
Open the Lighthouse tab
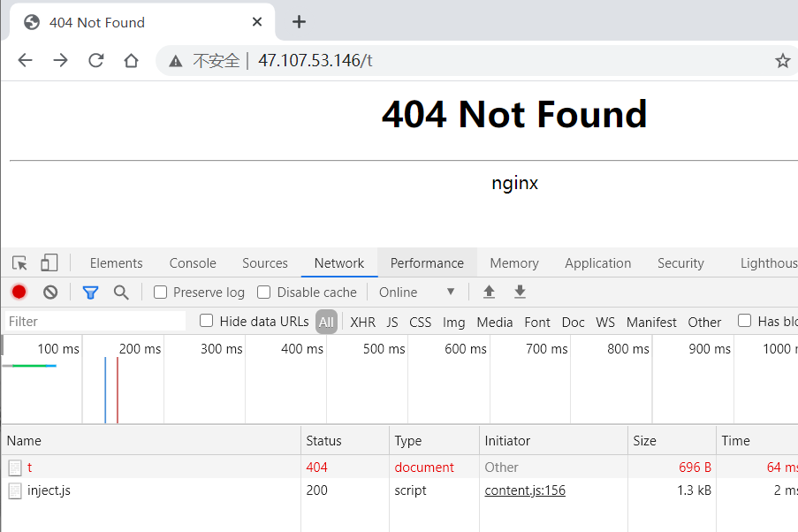pos(769,263)
